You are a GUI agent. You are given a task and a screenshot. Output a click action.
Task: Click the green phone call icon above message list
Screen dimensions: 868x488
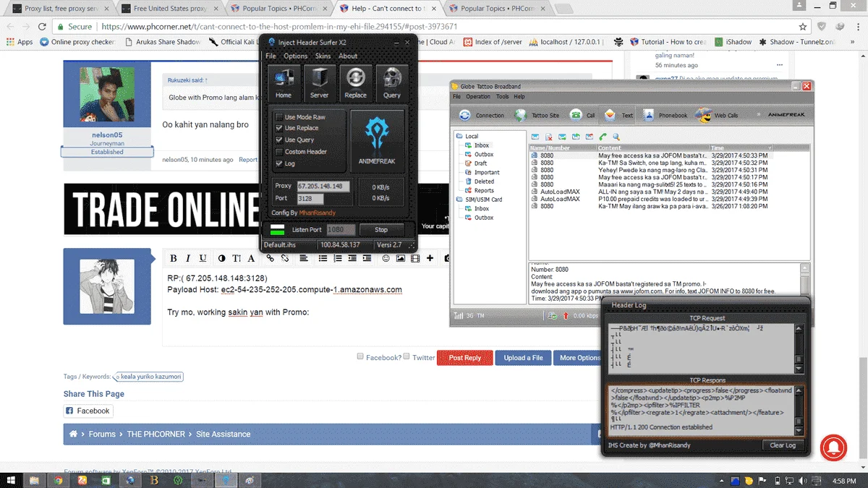[603, 136]
